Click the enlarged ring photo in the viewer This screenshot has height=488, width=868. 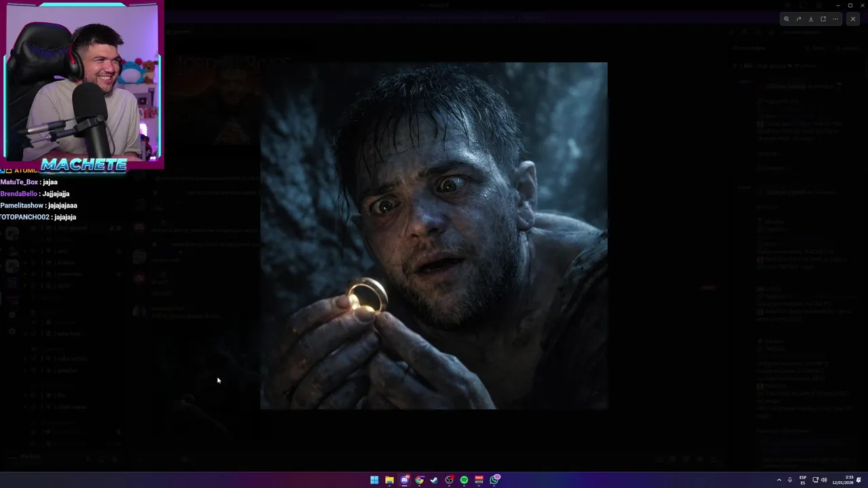point(434,236)
